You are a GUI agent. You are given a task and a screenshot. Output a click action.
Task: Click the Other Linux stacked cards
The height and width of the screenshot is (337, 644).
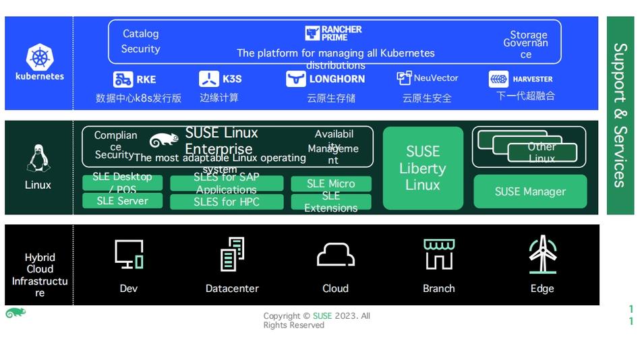529,147
